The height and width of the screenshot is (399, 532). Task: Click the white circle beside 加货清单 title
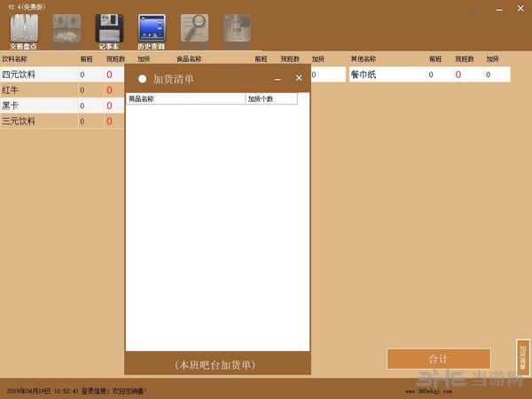[x=142, y=79]
